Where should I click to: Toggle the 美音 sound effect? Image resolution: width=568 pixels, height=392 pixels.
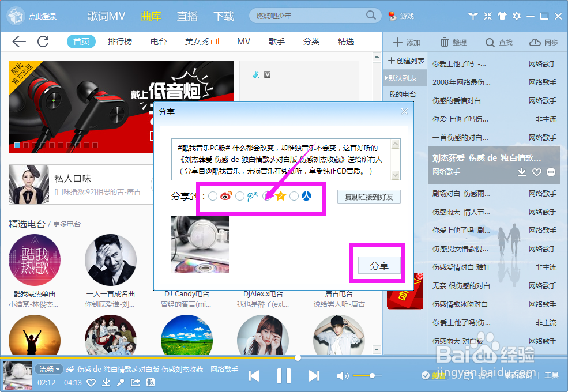pos(434,376)
